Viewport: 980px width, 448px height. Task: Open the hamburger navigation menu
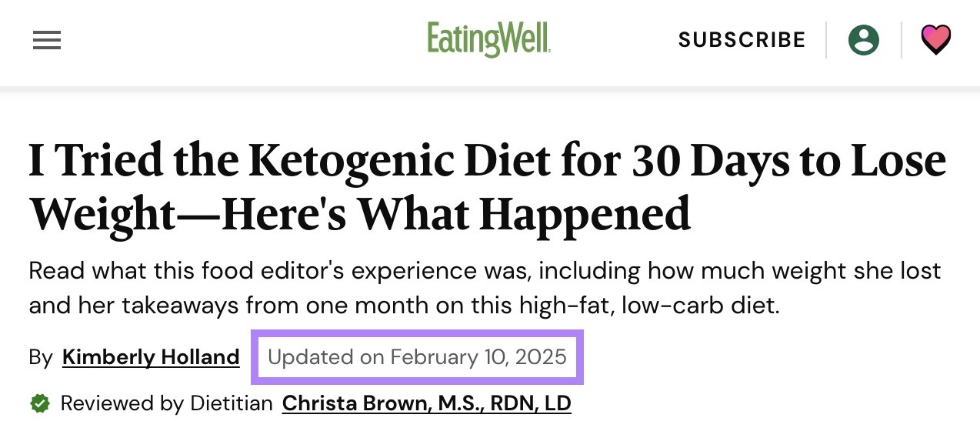pyautogui.click(x=47, y=40)
